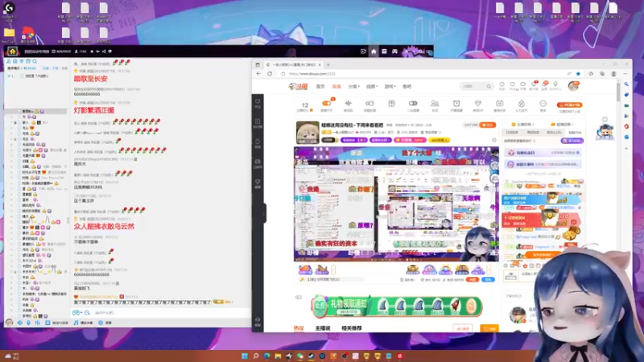644x362 pixels.
Task: Click the streamer avatar thumbnail beside the title
Action: click(308, 133)
